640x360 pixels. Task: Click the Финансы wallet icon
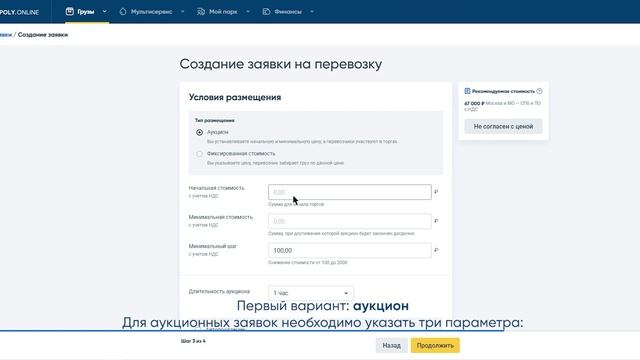266,12
